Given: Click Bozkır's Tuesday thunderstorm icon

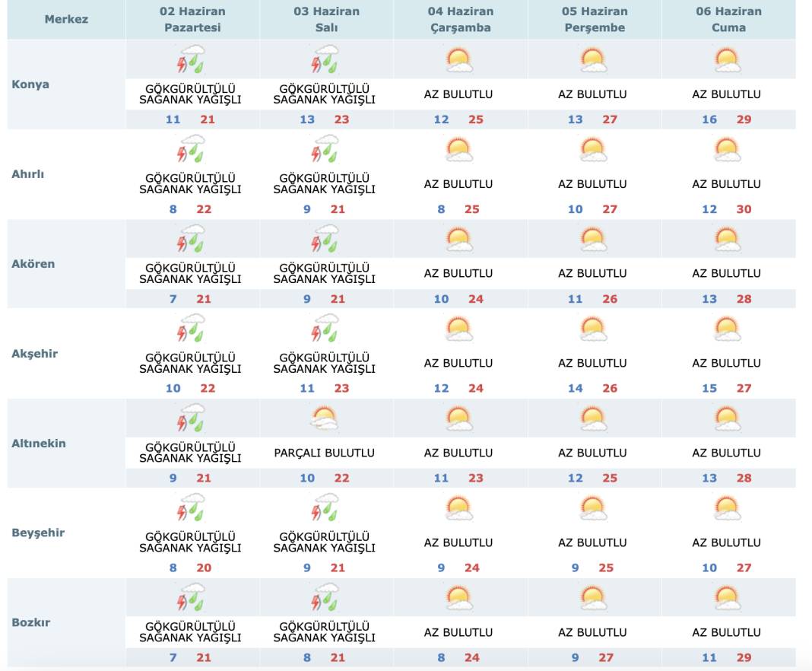Looking at the screenshot, I should (325, 597).
